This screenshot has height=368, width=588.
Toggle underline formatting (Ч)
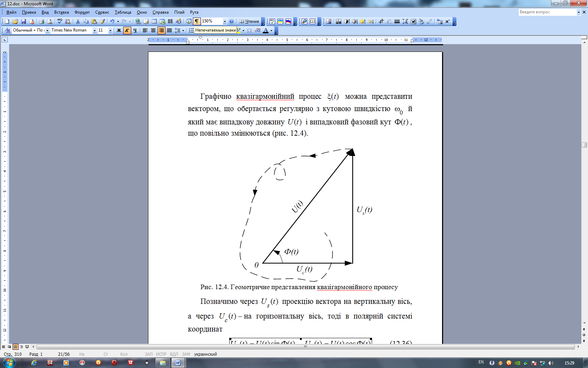[x=135, y=30]
